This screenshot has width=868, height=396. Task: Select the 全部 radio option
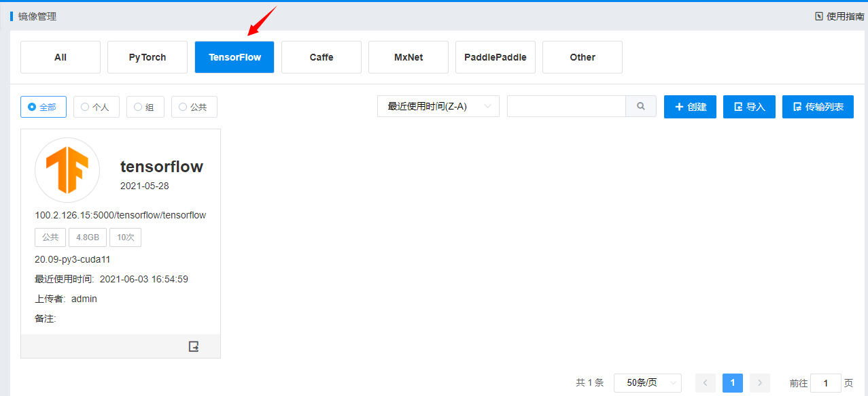point(44,107)
